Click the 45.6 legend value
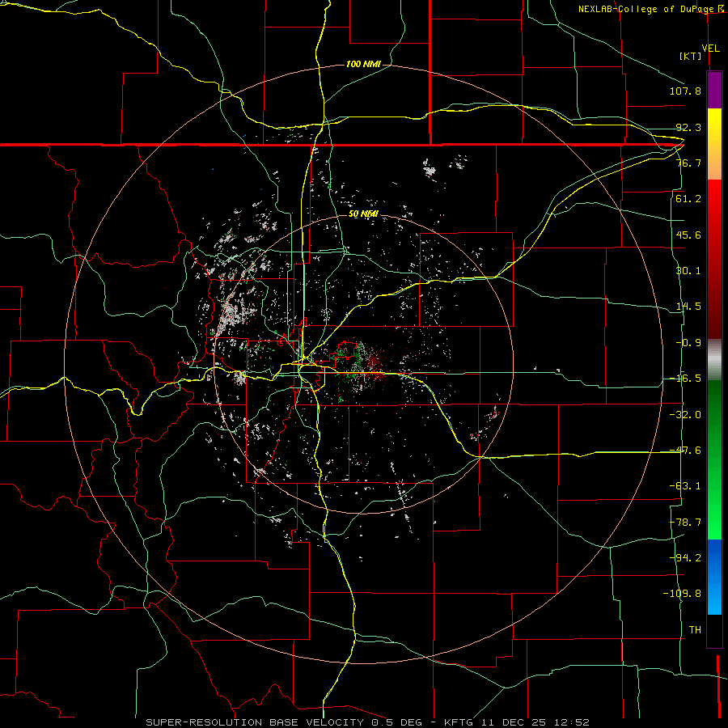 [x=688, y=235]
